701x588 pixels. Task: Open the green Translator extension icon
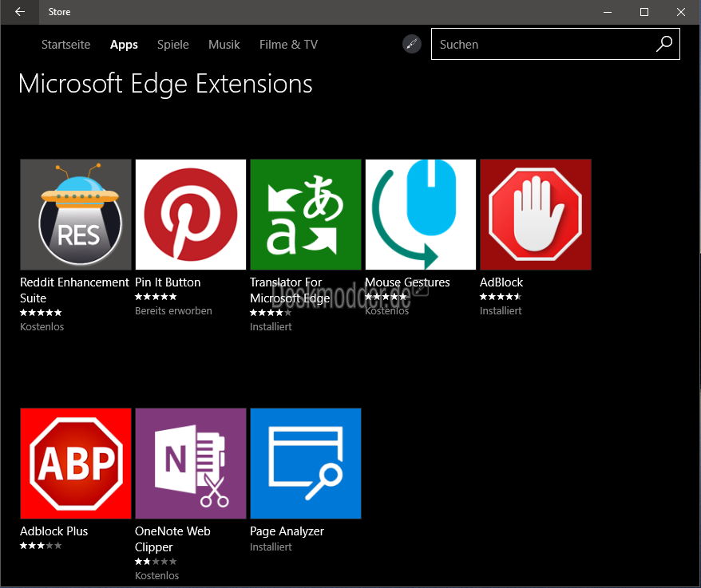coord(306,215)
